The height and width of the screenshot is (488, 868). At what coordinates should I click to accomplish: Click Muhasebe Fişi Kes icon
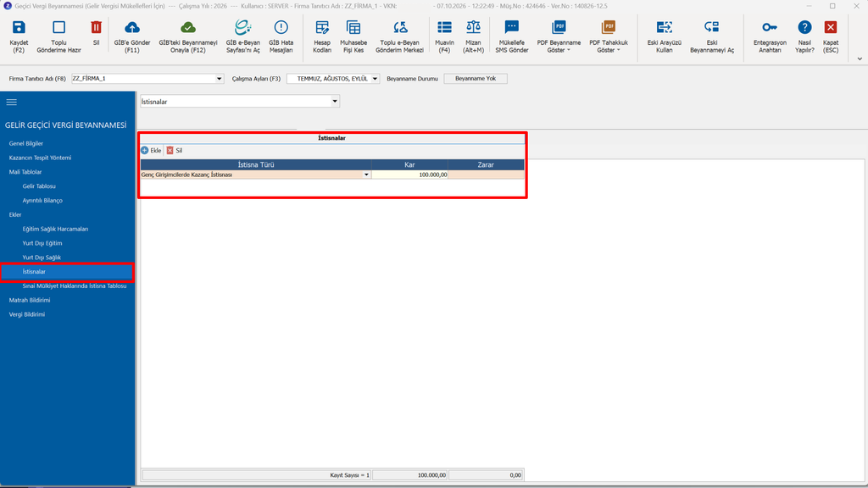353,28
